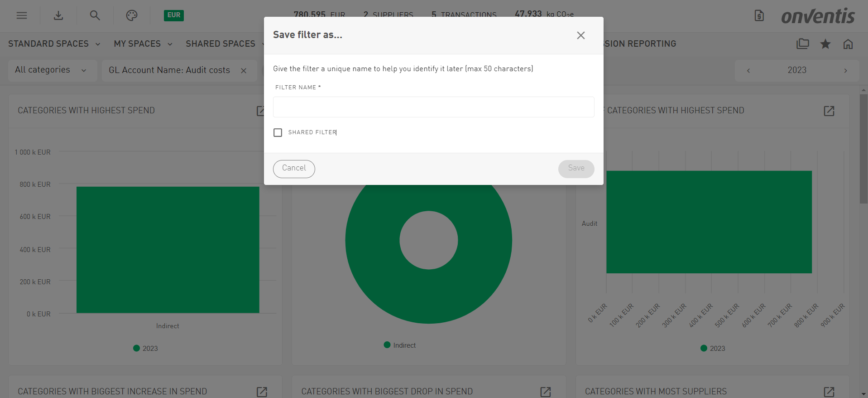Screen dimensions: 868x398
Task: Click the star favorites icon
Action: tap(825, 44)
